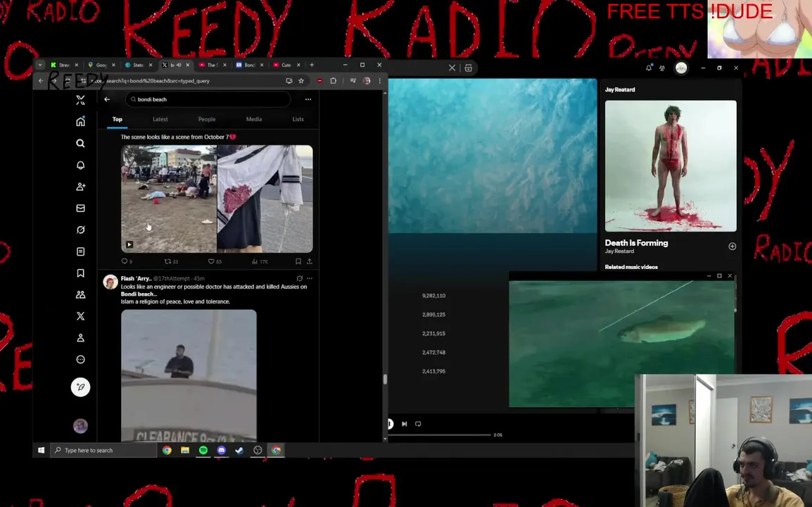Seek on Spotify playback progress bar

[x=440, y=435]
